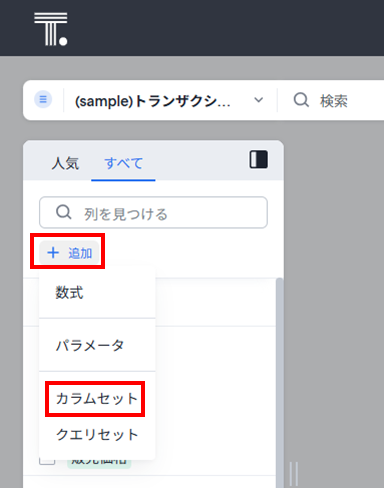Open the (sample)トランザクシ... data source dropdown
The image size is (384, 488).
(169, 101)
